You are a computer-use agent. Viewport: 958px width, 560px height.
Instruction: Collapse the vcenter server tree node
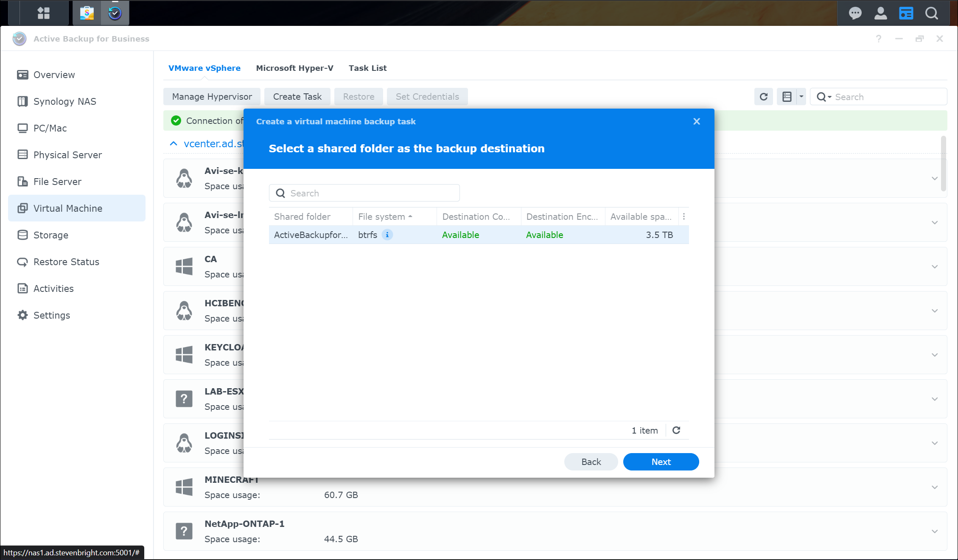(174, 143)
